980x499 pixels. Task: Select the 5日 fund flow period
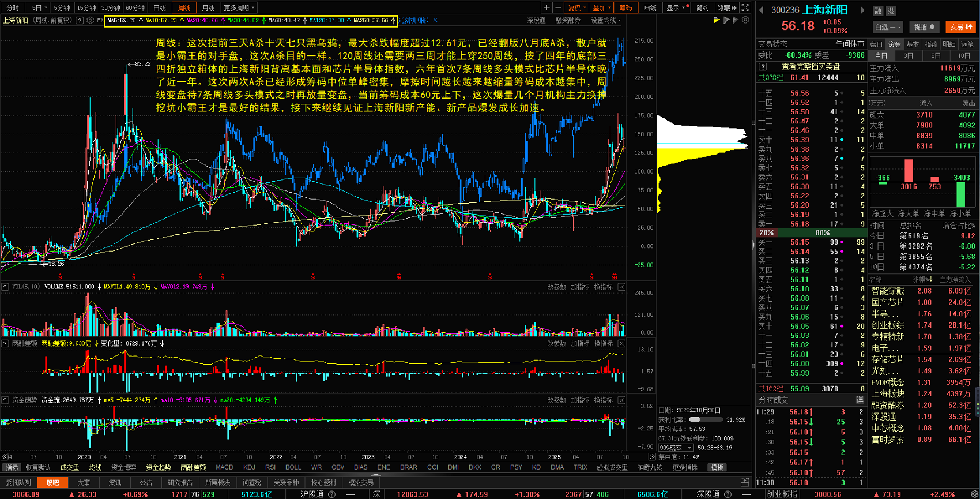coord(936,56)
